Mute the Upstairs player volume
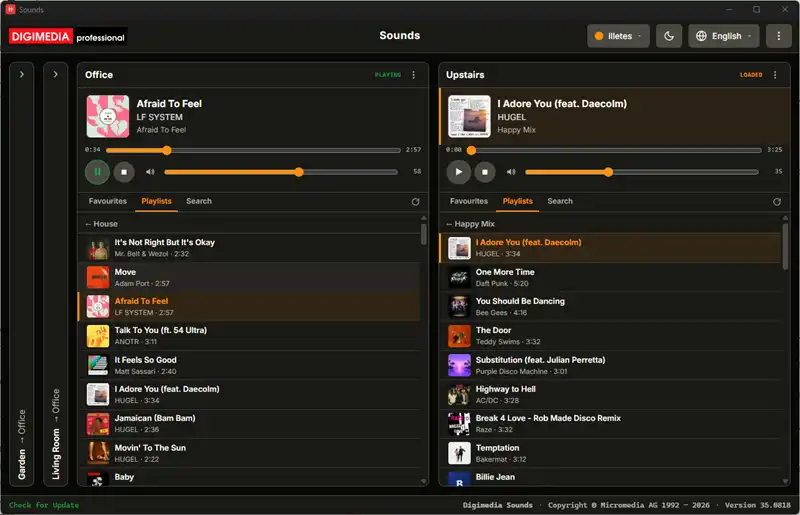The width and height of the screenshot is (800, 515). coord(511,172)
